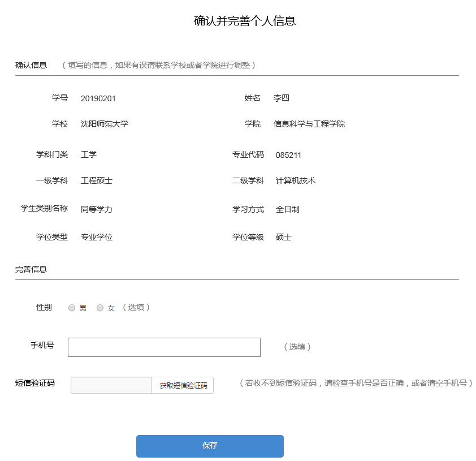Click the major code 085211
The image size is (476, 461).
pos(288,155)
